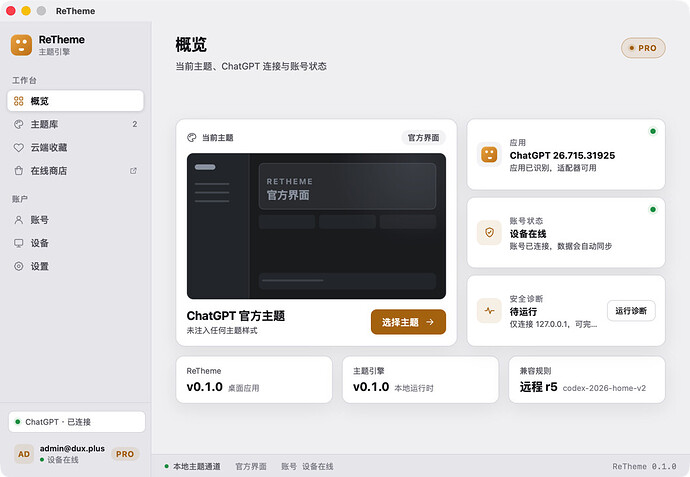Click the dark theme preview thumbnail
Screen dimensions: 690x477
coord(316,226)
